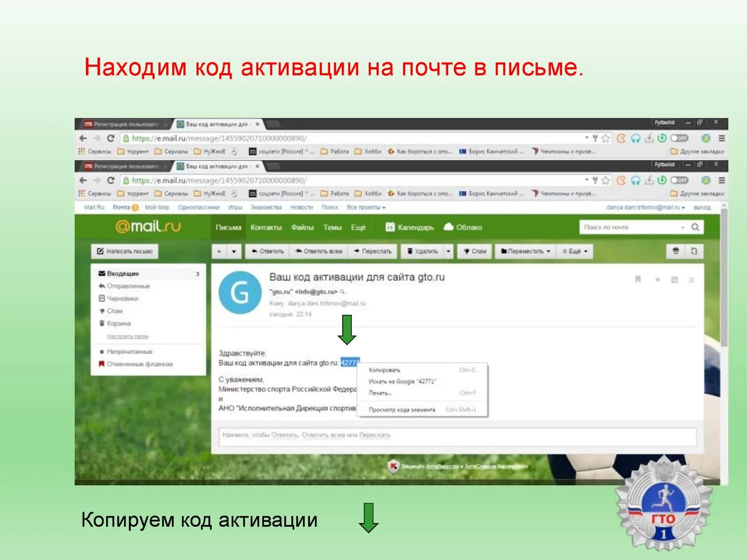This screenshot has width=747, height=560.
Task: Open Новости in portal bar
Action: 302,207
